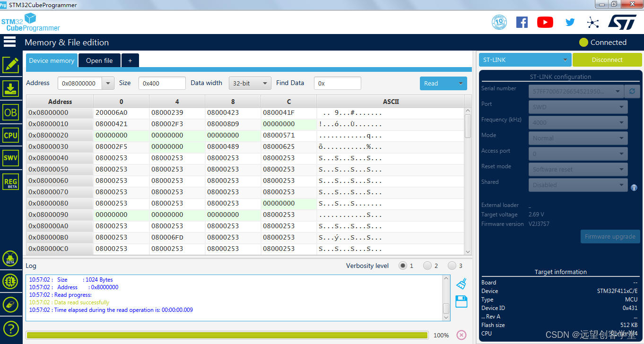Refresh the ST-LINK serial number list
Viewport: 644px width, 344px height.
[632, 91]
